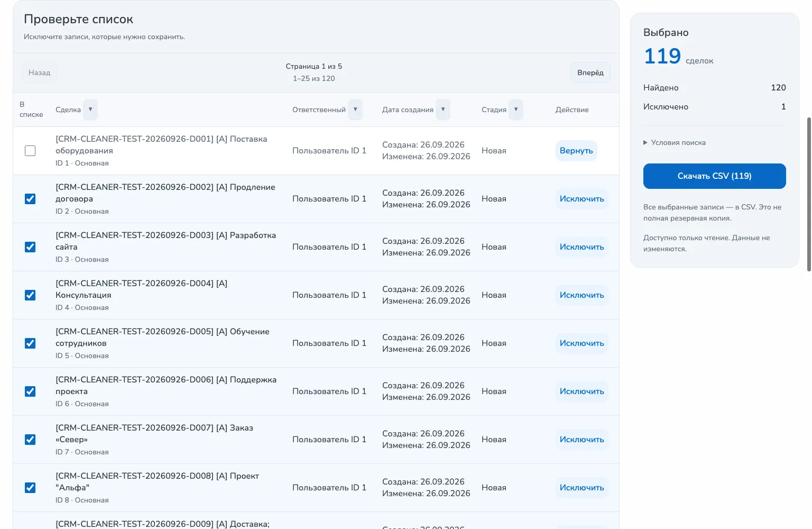The width and height of the screenshot is (812, 529).
Task: Click Исключить for the D004 deal
Action: coord(582,295)
